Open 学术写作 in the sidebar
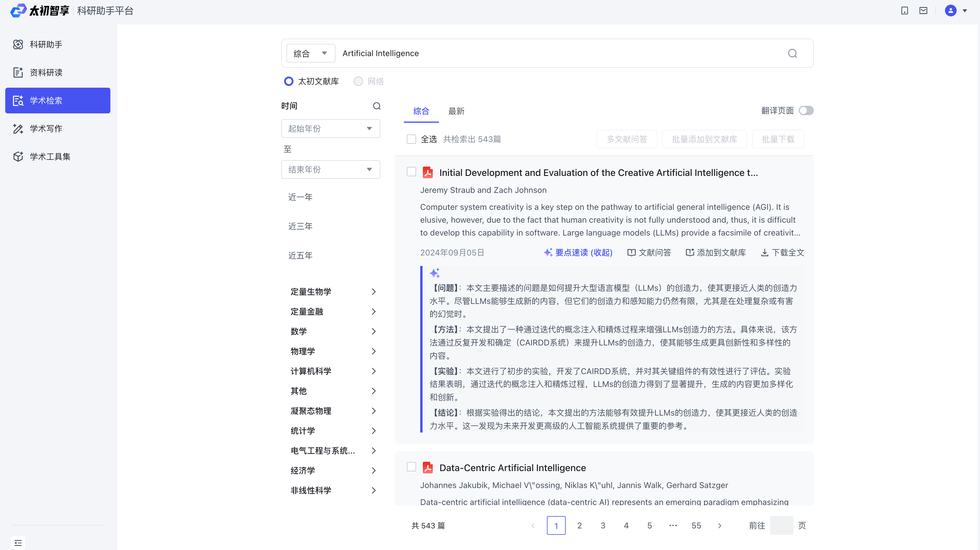 [46, 129]
